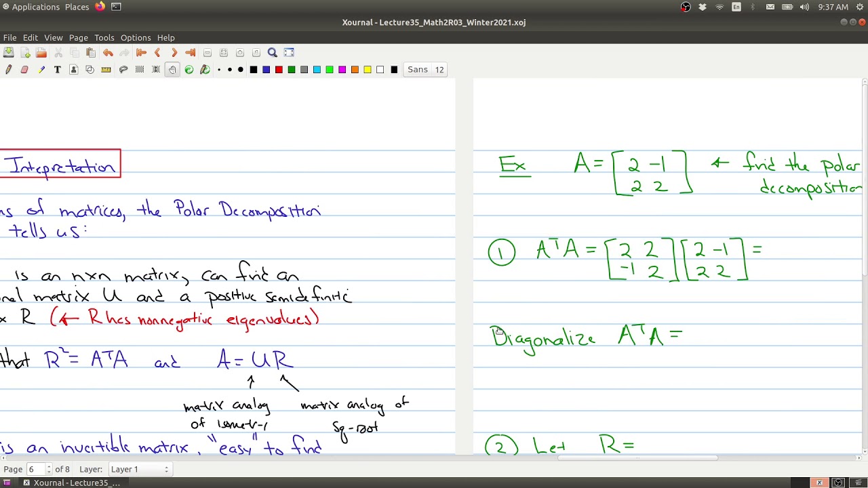
Task: Choose the fine pen thickness dot
Action: click(219, 70)
